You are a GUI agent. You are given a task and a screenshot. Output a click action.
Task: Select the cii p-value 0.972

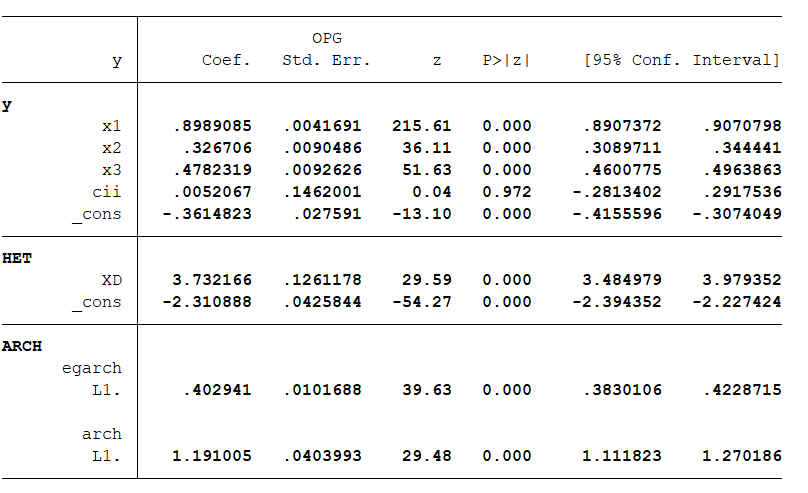tap(506, 192)
